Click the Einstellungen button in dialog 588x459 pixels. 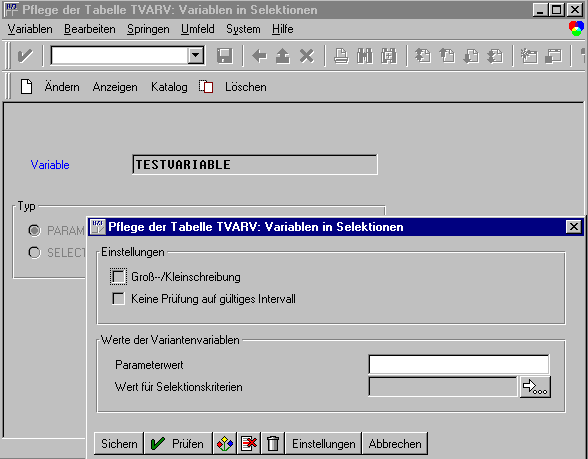(324, 444)
